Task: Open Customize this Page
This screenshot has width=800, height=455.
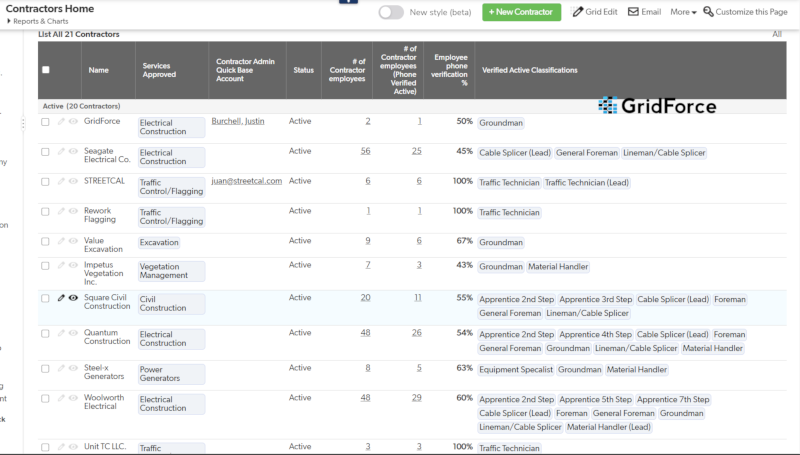Action: 745,12
